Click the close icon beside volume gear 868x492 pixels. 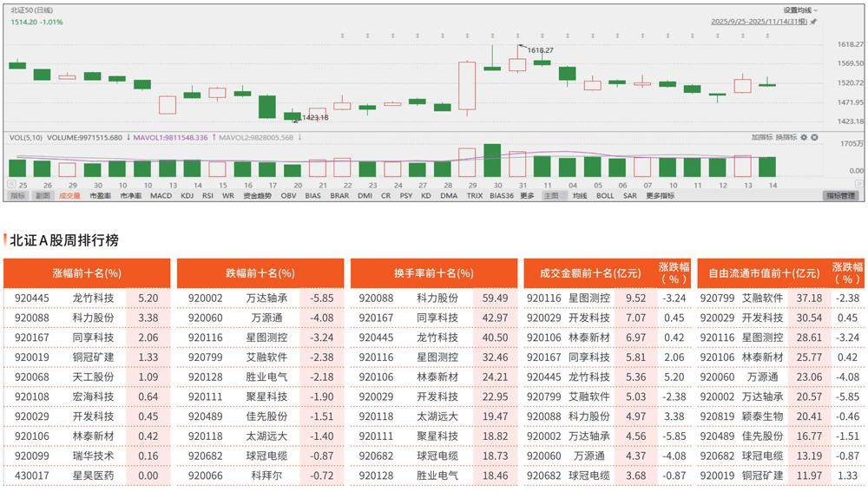tap(814, 137)
